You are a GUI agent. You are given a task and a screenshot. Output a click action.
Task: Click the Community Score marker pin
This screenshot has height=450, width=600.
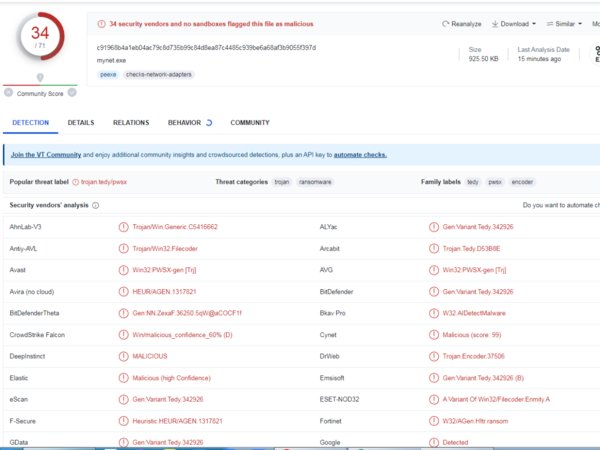pos(40,78)
